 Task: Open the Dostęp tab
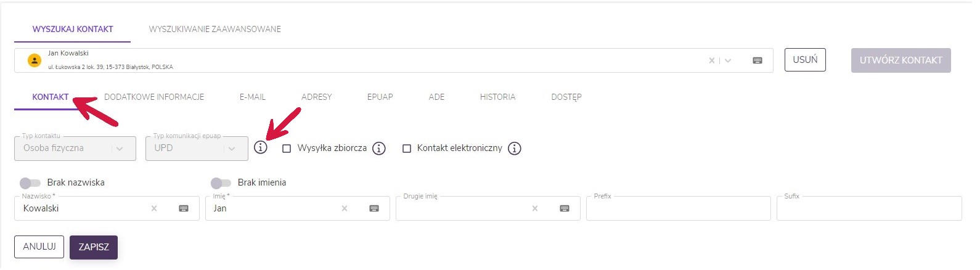(566, 97)
